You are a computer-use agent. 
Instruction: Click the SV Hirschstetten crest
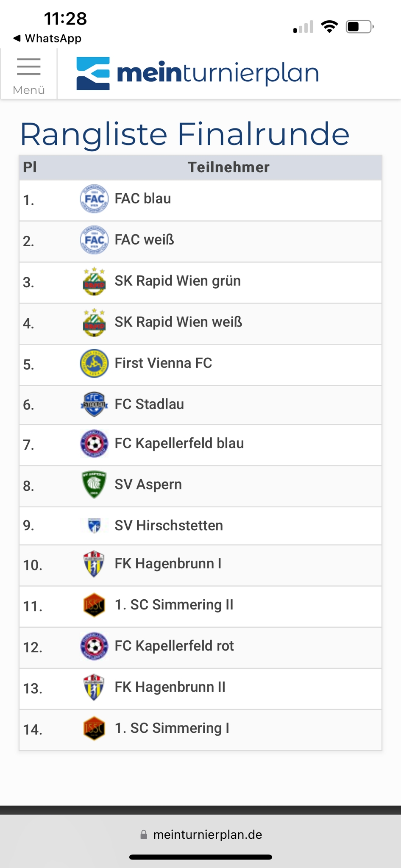click(94, 526)
